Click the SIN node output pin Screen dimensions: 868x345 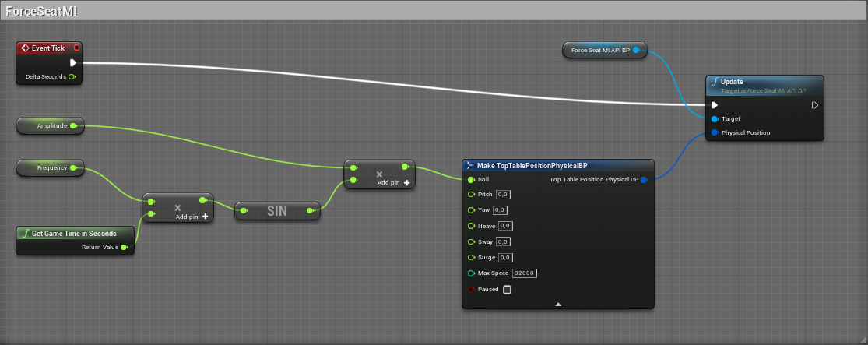pyautogui.click(x=311, y=210)
